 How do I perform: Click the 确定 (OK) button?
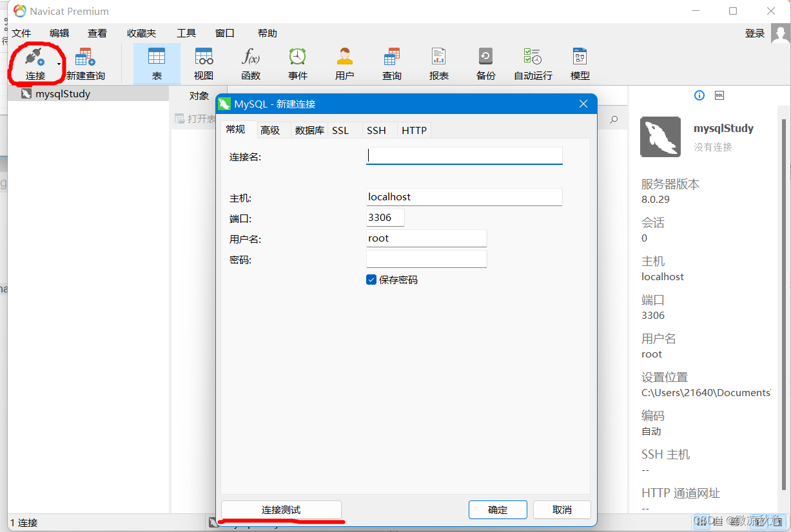498,510
